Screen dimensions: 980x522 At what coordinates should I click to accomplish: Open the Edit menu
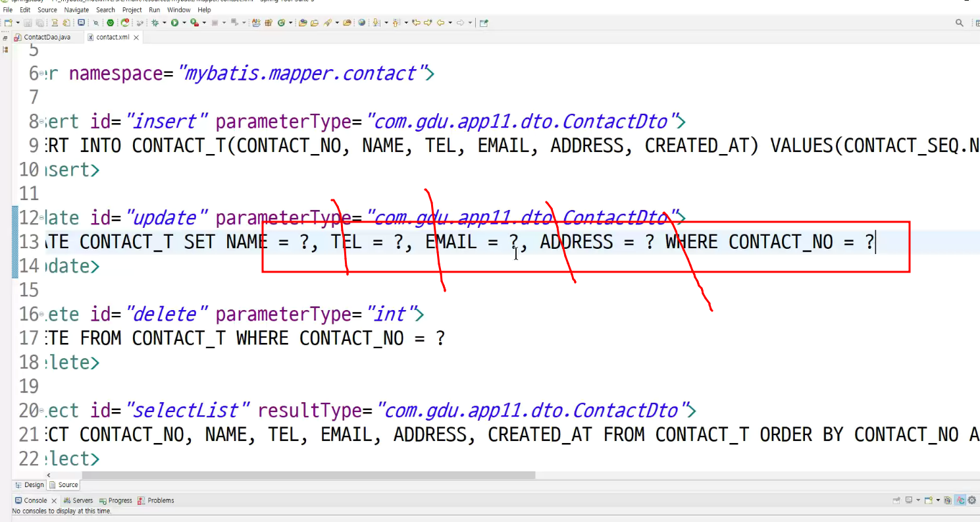[25, 10]
